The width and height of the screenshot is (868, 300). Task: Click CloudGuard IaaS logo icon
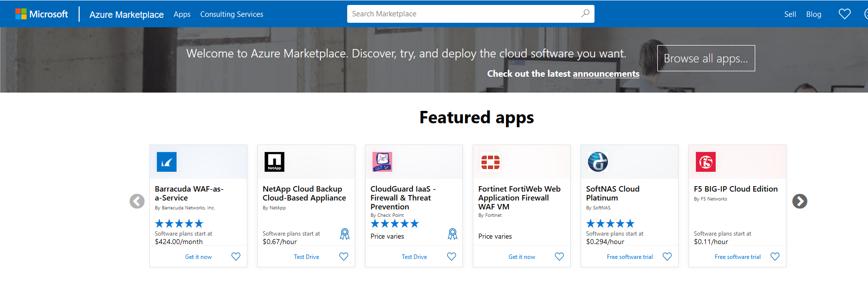[x=382, y=162]
